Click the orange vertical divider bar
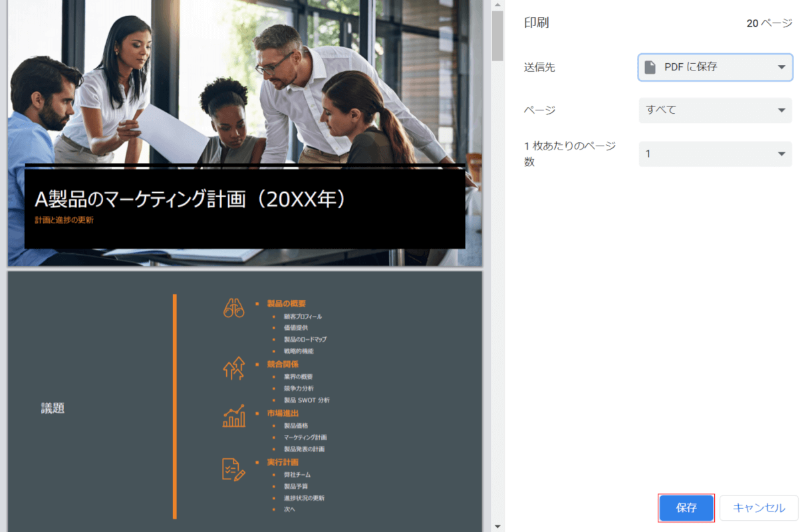 [175, 406]
